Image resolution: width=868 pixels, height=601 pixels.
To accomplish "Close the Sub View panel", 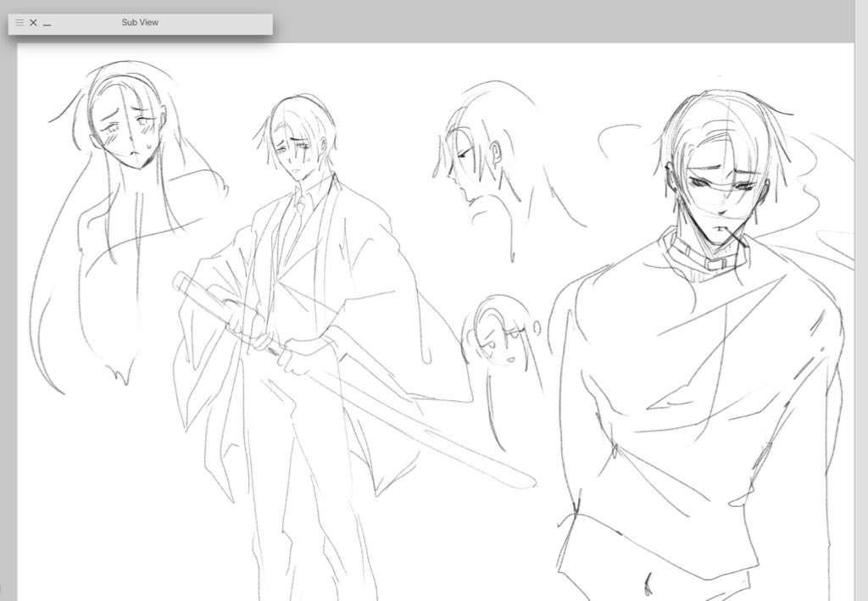I will click(x=33, y=23).
